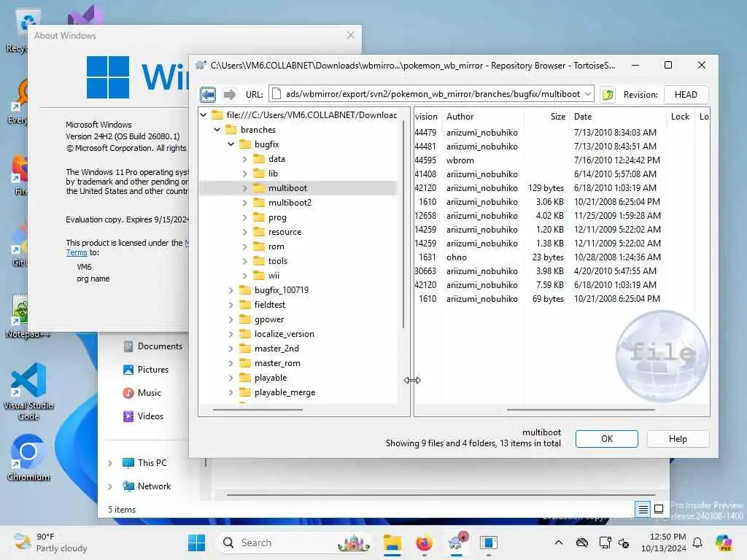This screenshot has width=747, height=560.
Task: Select the tools folder in tree
Action: click(x=277, y=261)
